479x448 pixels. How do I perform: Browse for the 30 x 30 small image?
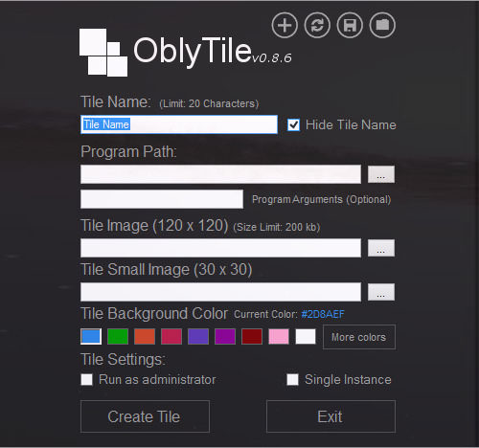click(381, 292)
